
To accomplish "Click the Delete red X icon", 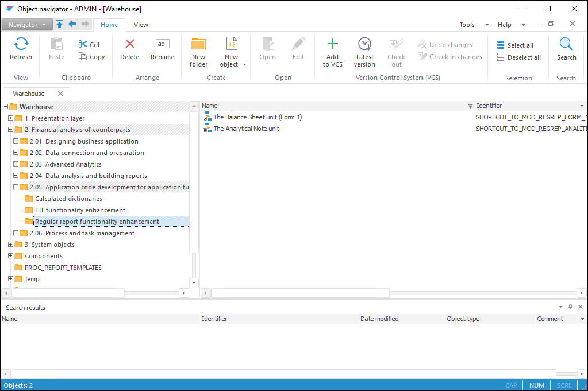I will point(129,45).
